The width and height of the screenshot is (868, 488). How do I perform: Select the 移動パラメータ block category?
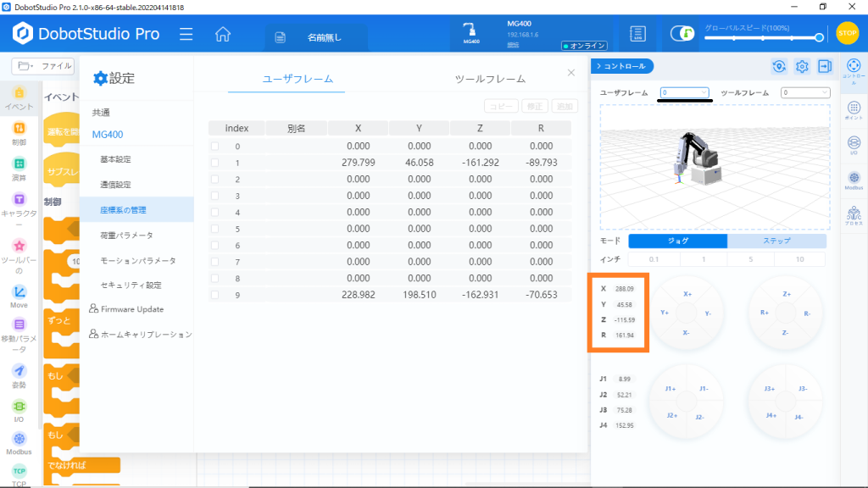(x=19, y=335)
